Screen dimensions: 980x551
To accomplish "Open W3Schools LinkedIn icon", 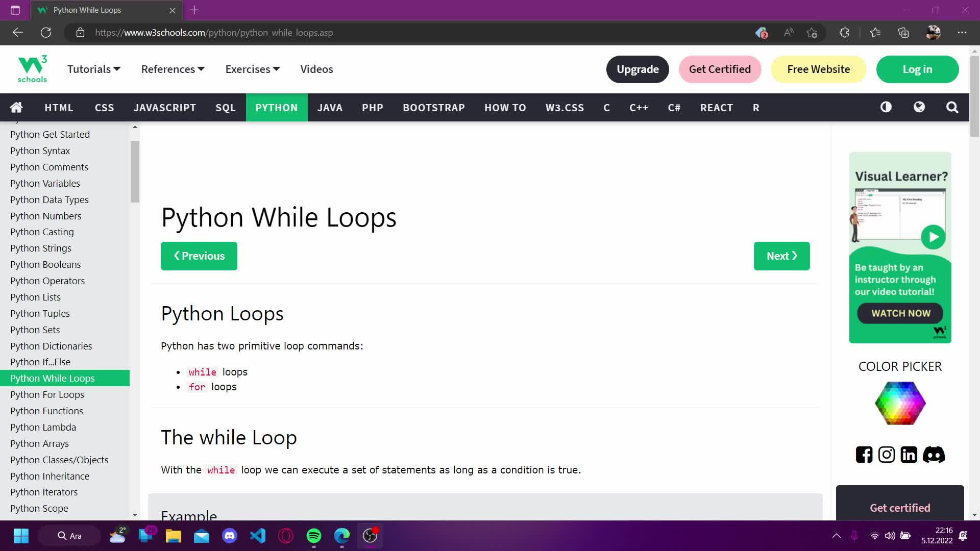I will point(909,455).
